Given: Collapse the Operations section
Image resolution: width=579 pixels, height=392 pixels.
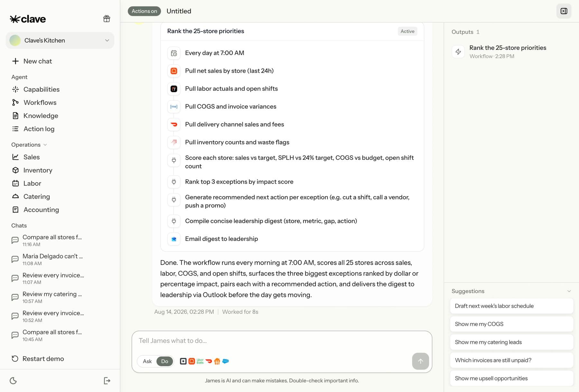Looking at the screenshot, I should (x=29, y=145).
